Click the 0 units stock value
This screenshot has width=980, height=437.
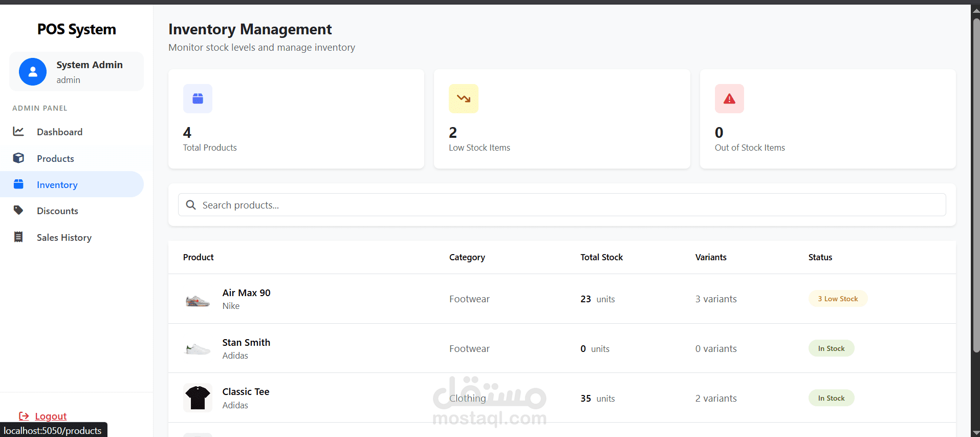point(595,349)
